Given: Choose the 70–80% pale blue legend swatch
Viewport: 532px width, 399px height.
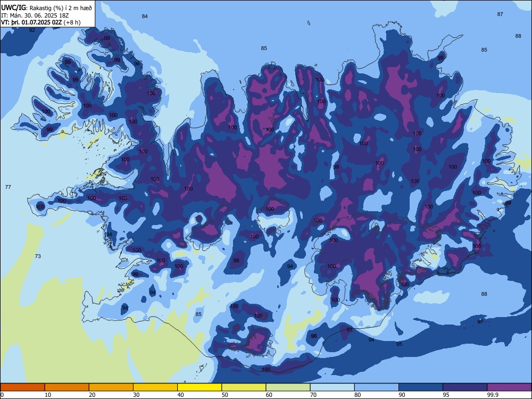Looking at the screenshot, I should coord(332,387).
